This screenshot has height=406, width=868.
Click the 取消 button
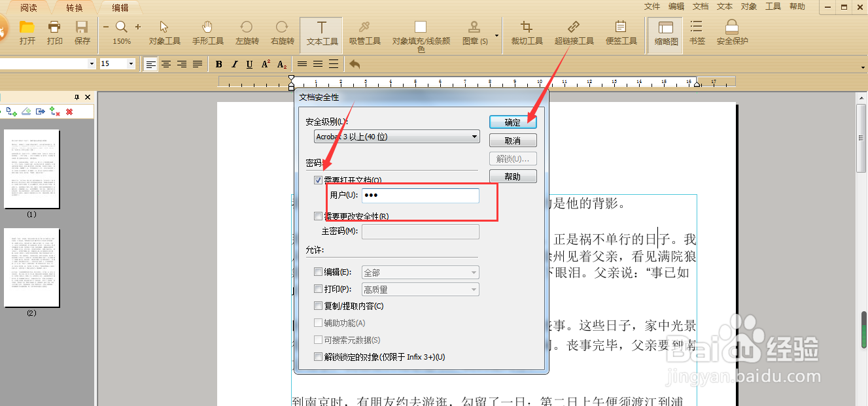(x=513, y=140)
